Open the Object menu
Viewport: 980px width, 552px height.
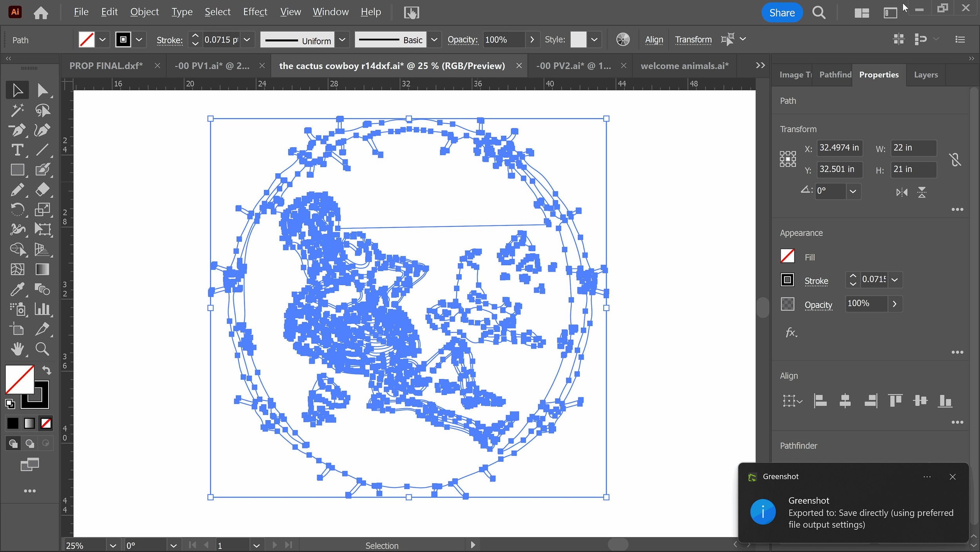144,12
